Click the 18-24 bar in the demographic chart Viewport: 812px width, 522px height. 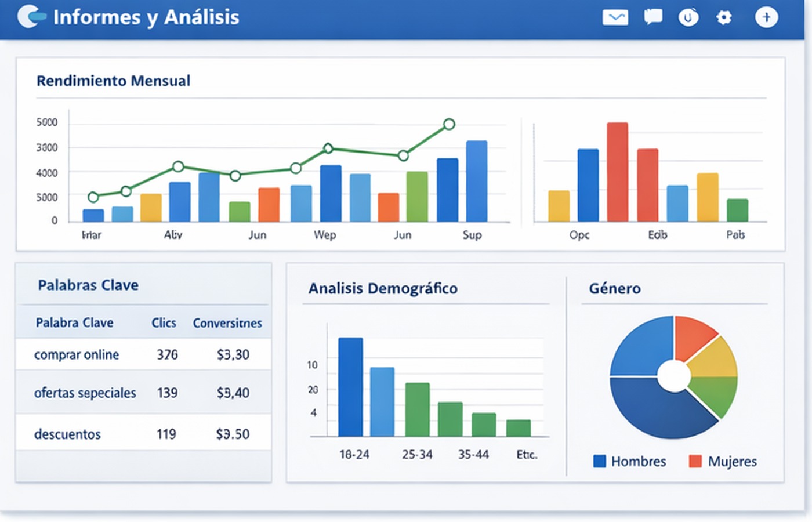coord(351,386)
